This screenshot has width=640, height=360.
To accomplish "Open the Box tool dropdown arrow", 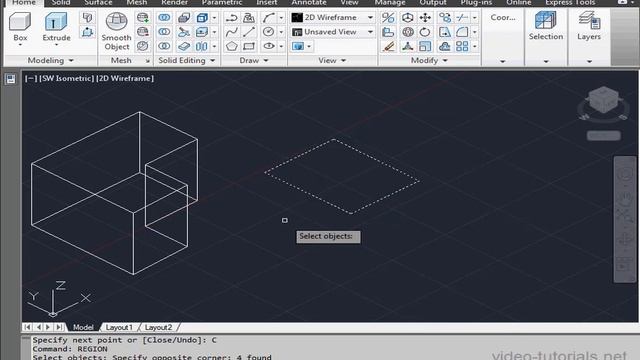I will pyautogui.click(x=20, y=45).
